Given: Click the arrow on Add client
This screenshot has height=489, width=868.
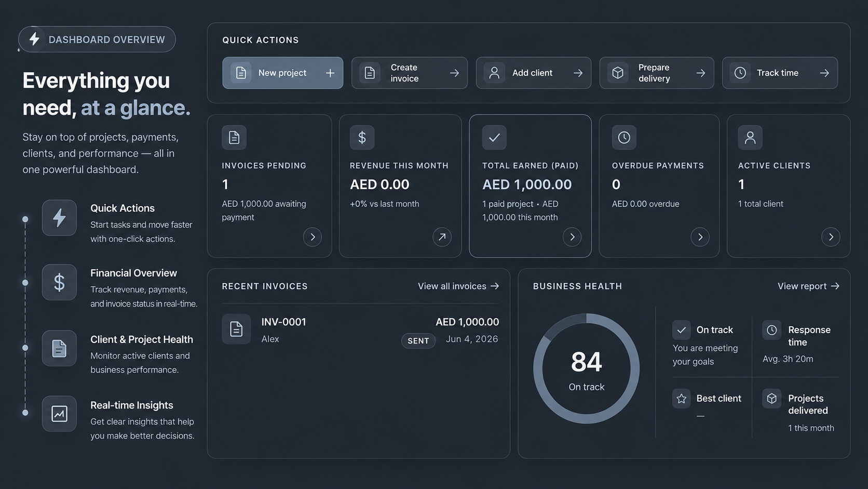Looking at the screenshot, I should [x=578, y=73].
